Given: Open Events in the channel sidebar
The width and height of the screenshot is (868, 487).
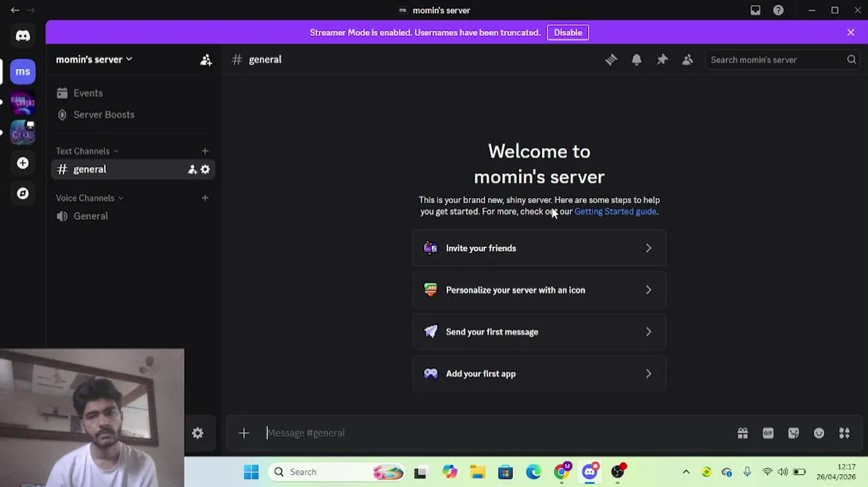Looking at the screenshot, I should 132,93.
